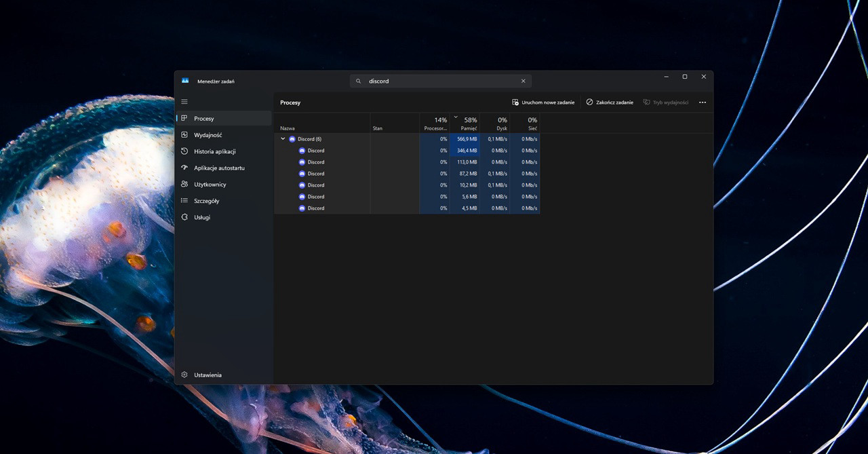Click the Uruchom nowe zadanie button
The height and width of the screenshot is (454, 868).
(543, 102)
